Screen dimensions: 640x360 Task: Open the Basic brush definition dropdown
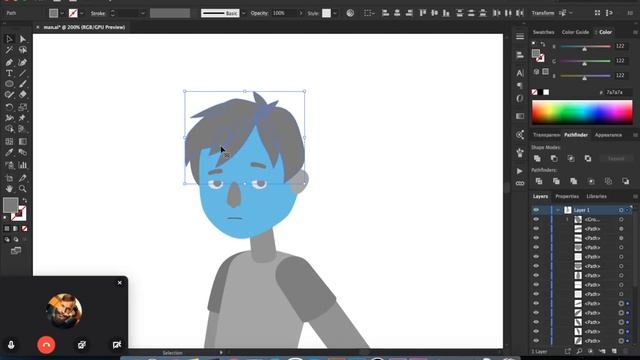pos(244,13)
